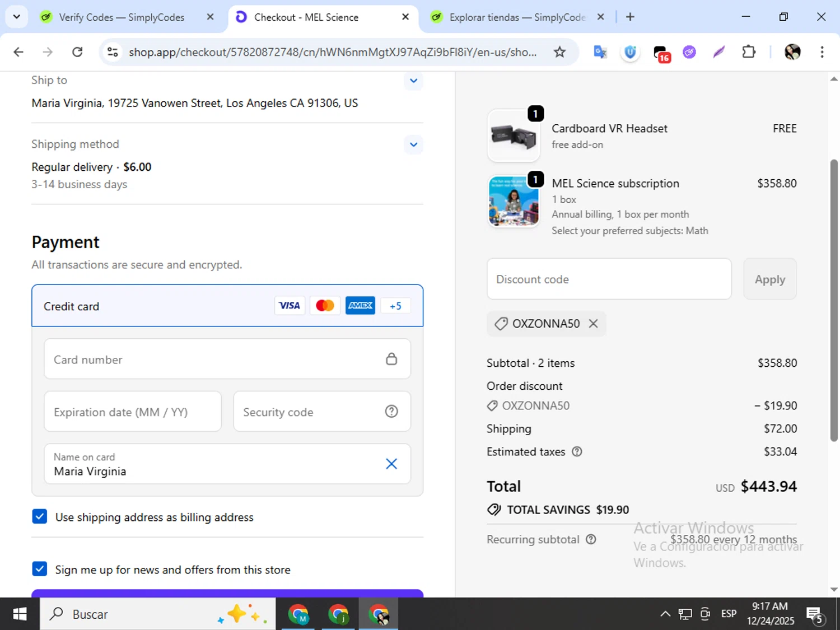This screenshot has width=840, height=630.
Task: Click the Discount code field
Action: (x=609, y=279)
